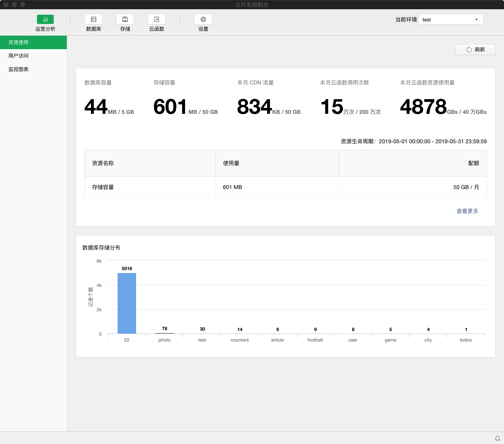
Task: Click the 存储容量 table row
Action: [285, 187]
